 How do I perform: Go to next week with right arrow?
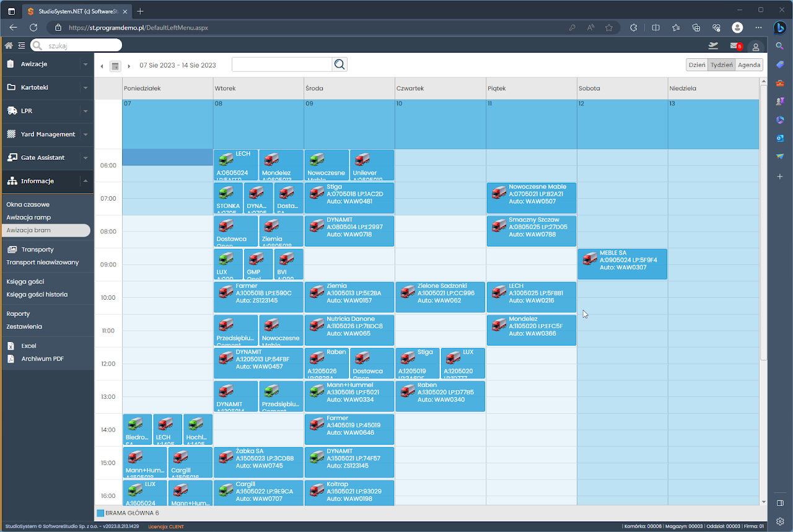pos(129,66)
